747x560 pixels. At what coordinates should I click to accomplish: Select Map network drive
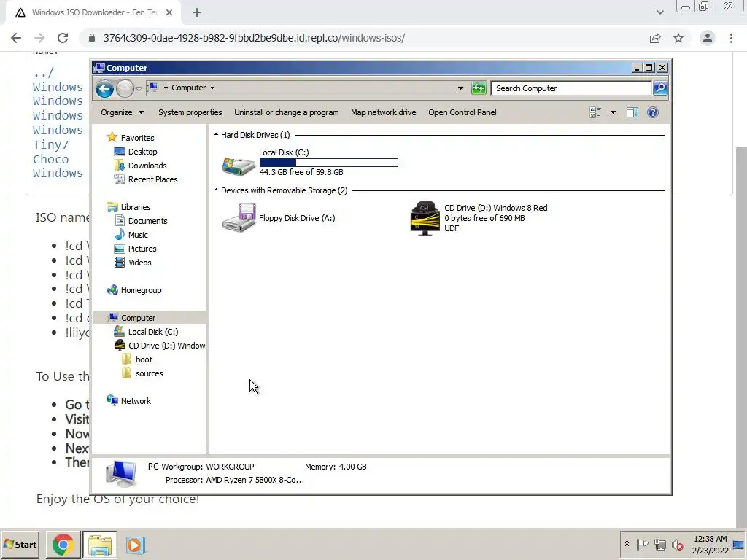point(384,112)
